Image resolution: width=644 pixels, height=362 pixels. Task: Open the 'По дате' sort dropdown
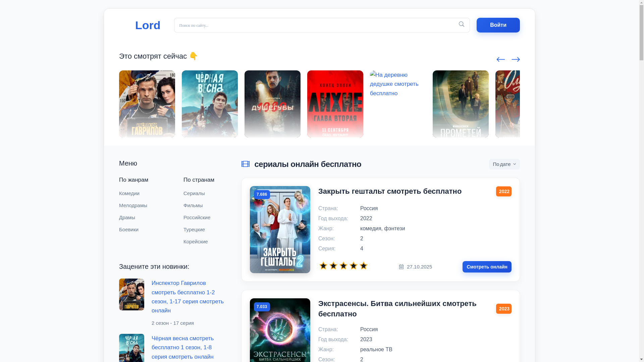click(504, 164)
